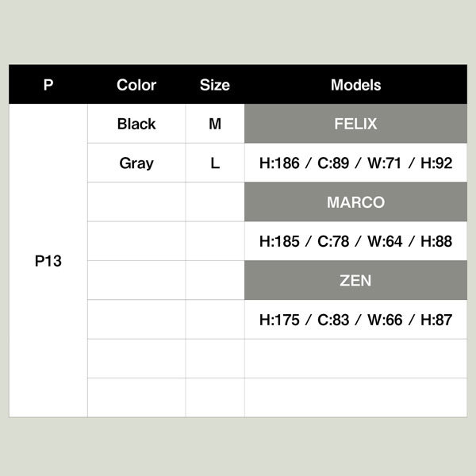The width and height of the screenshot is (476, 476).
Task: Select the Gray color cell
Action: click(x=136, y=163)
